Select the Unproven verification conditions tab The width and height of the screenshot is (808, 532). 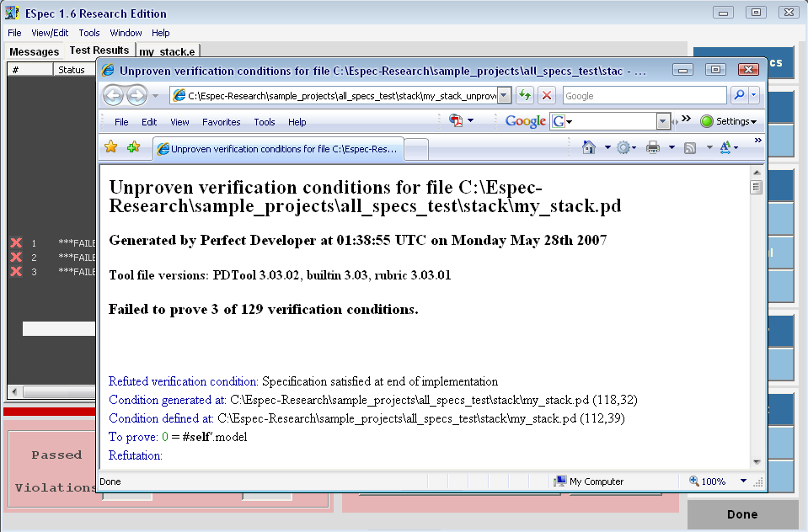click(278, 149)
